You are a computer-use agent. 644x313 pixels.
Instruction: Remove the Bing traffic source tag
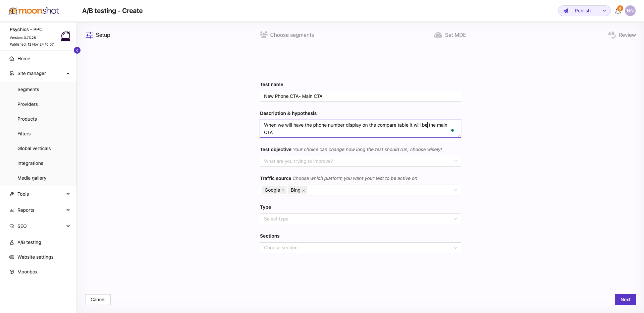point(304,190)
